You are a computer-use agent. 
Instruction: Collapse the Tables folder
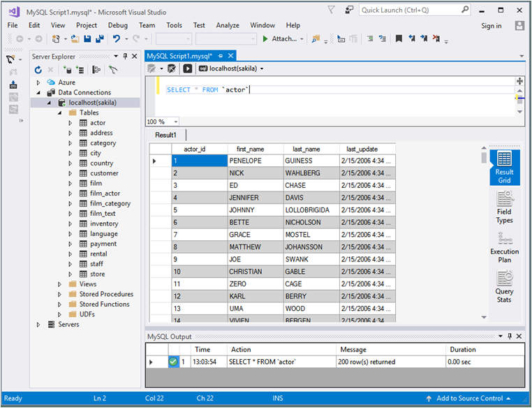point(60,112)
